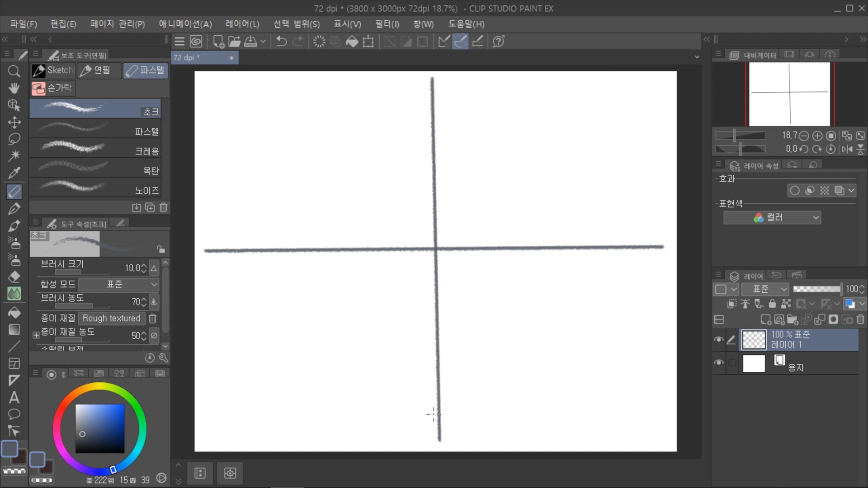Expand the 표현색 컬러 dropdown
Viewport: 868px width, 488px height.
[x=772, y=218]
